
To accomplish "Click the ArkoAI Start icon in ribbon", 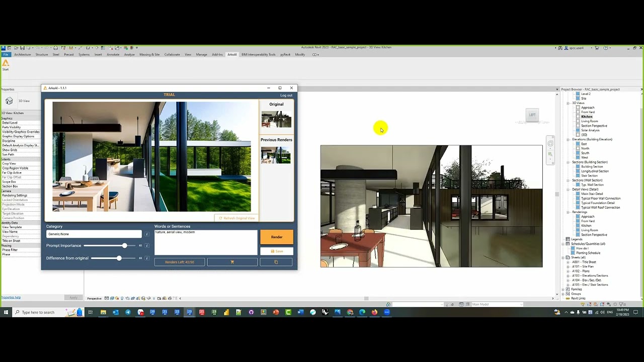I will pyautogui.click(x=6, y=63).
